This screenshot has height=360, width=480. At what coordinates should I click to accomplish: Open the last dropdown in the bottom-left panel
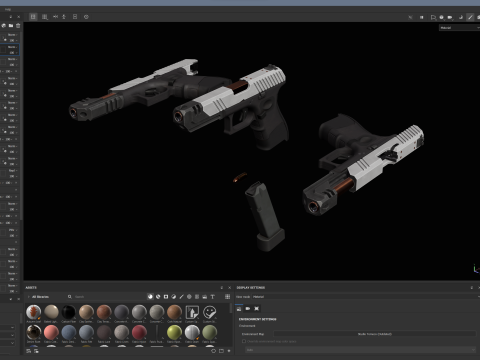(8, 343)
